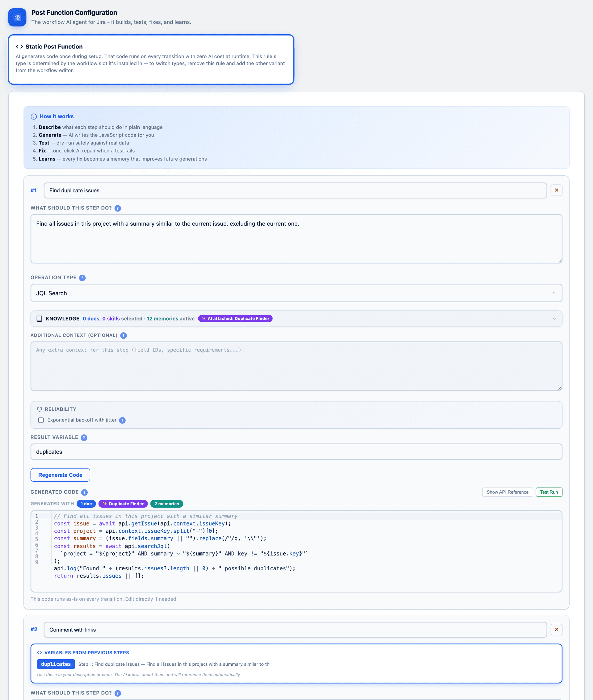Click the GENERATED WITH label
The width and height of the screenshot is (593, 700).
(x=52, y=504)
